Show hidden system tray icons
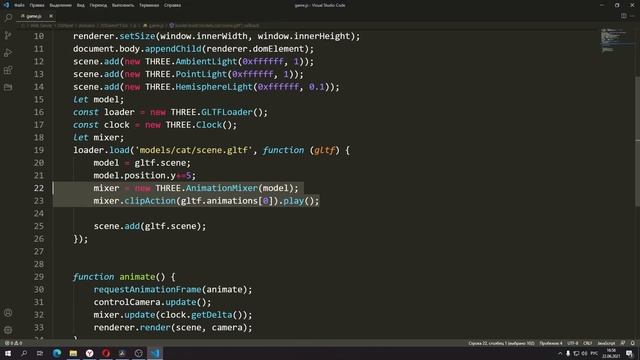 click(x=560, y=353)
